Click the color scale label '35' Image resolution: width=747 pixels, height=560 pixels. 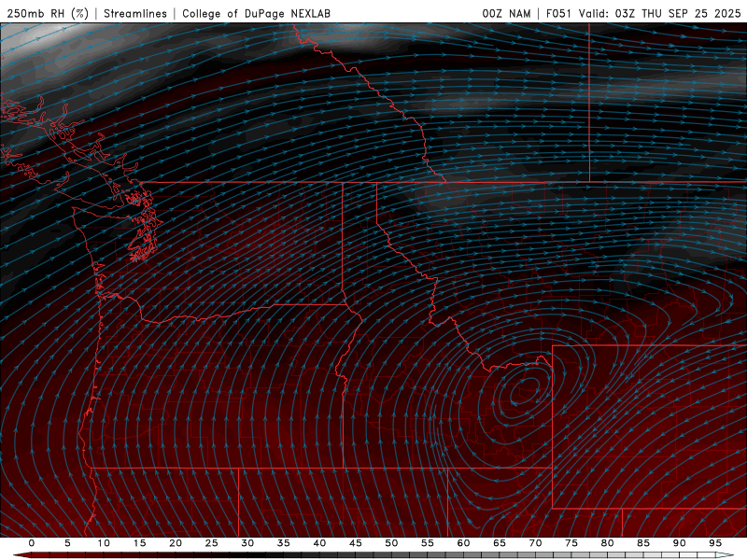(x=284, y=543)
